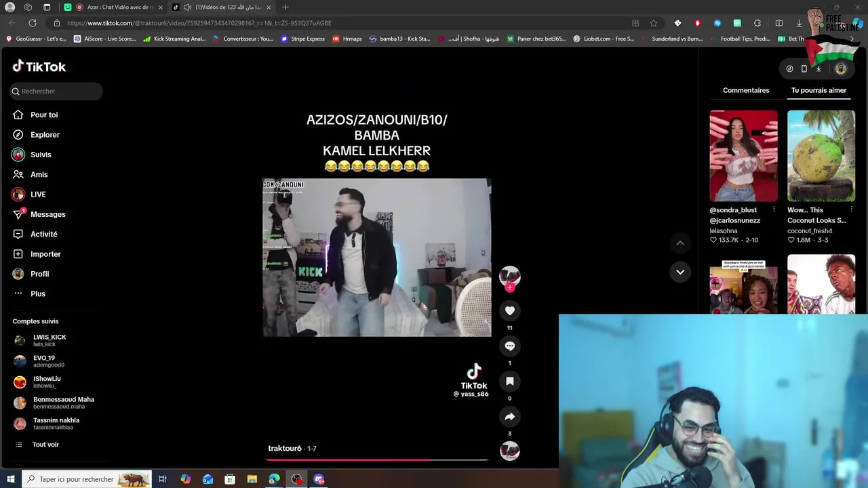Image resolution: width=868 pixels, height=488 pixels.
Task: Focus the Rechercher search field
Action: 56,91
